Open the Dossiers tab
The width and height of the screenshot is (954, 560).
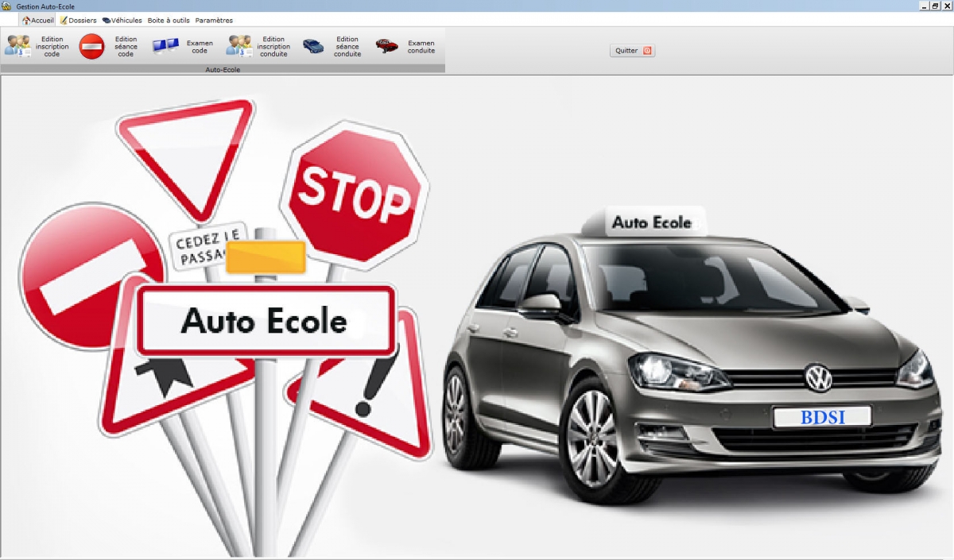[78, 21]
